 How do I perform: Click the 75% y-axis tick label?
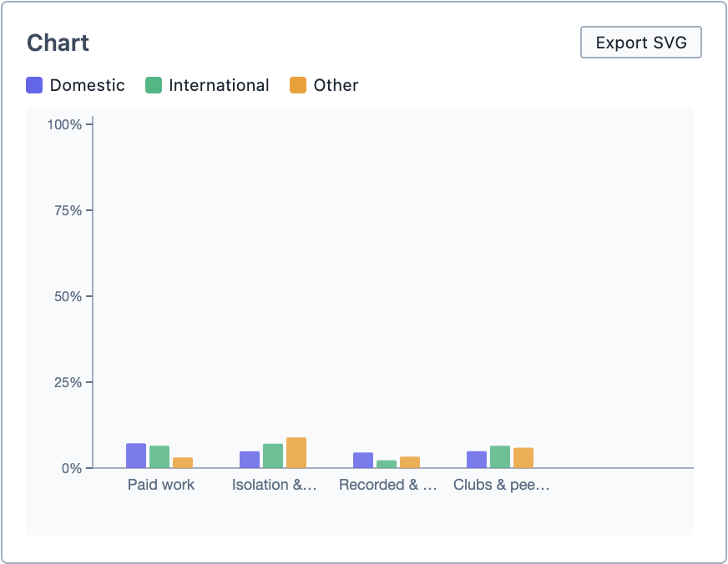68,210
